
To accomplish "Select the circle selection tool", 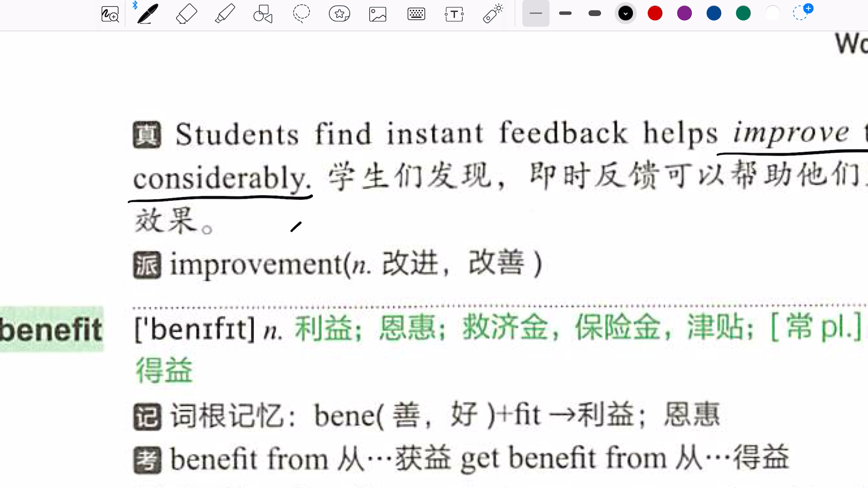I will (302, 13).
